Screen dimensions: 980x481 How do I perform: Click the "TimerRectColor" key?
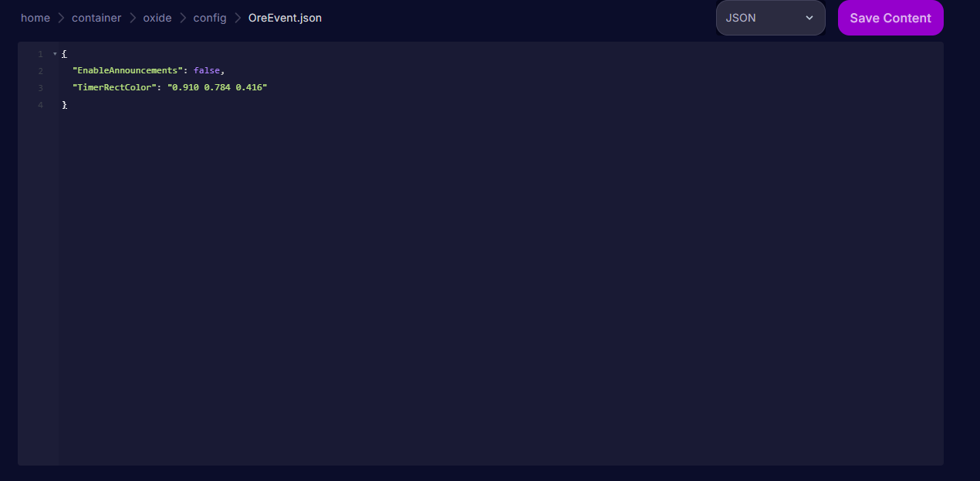tap(114, 88)
